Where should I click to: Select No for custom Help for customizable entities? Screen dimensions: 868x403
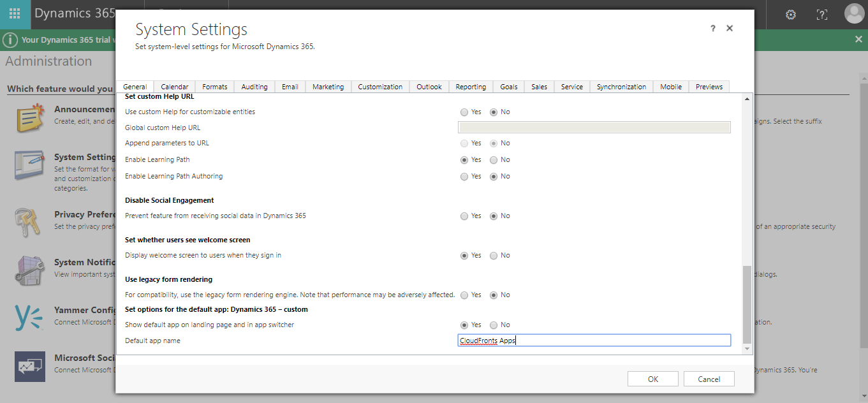tap(494, 112)
